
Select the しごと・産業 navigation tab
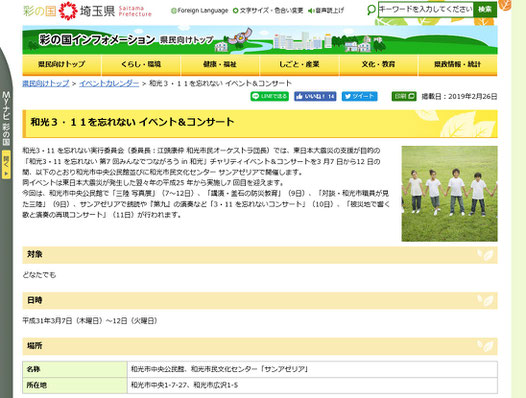pos(299,65)
